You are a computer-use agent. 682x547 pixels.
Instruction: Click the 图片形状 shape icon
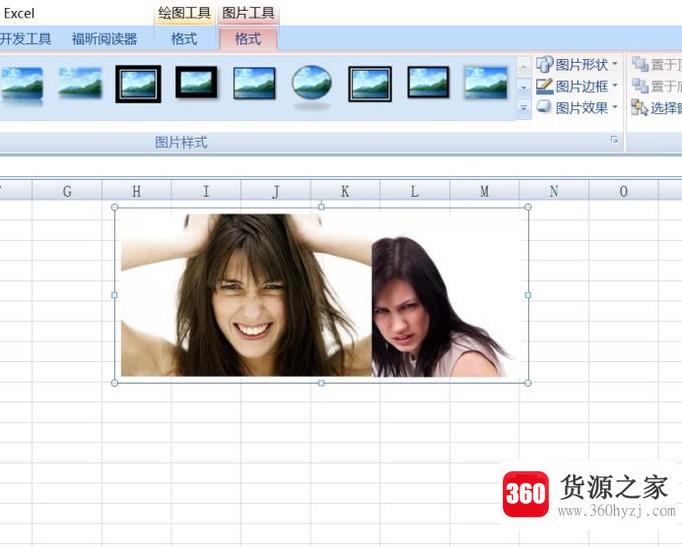click(x=544, y=64)
